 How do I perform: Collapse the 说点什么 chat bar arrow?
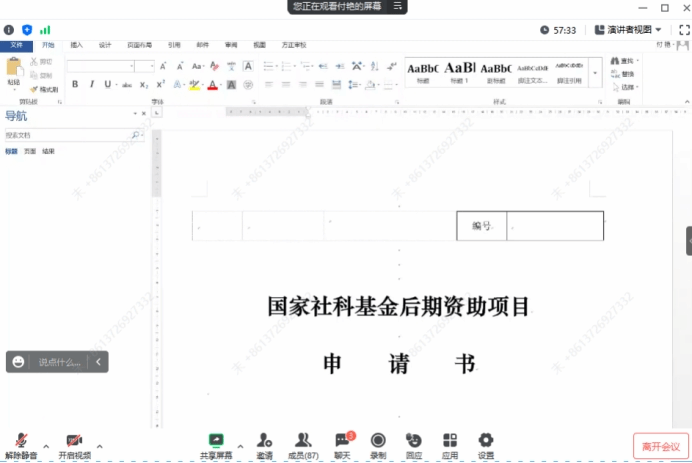click(98, 361)
